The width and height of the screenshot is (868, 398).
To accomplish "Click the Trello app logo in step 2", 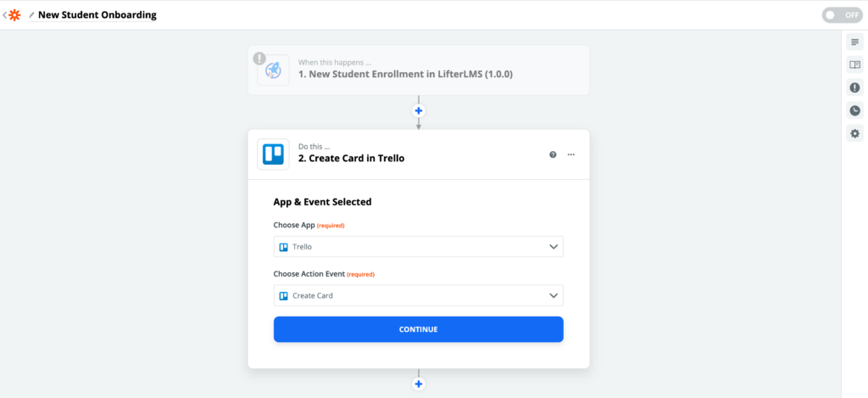I will pos(273,154).
